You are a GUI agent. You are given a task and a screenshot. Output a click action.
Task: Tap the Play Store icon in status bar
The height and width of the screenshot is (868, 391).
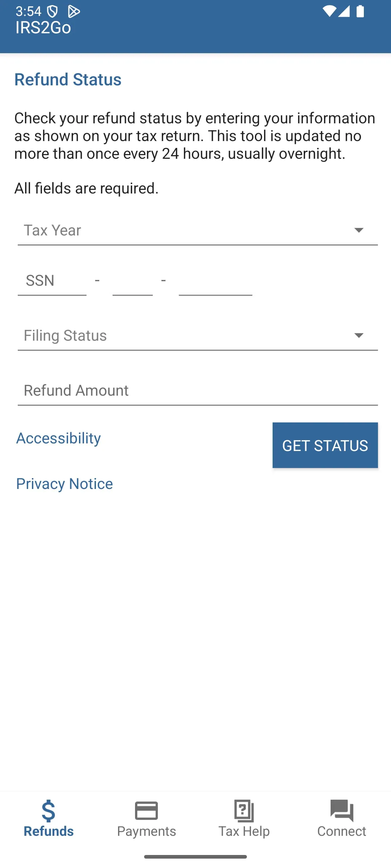pyautogui.click(x=74, y=12)
